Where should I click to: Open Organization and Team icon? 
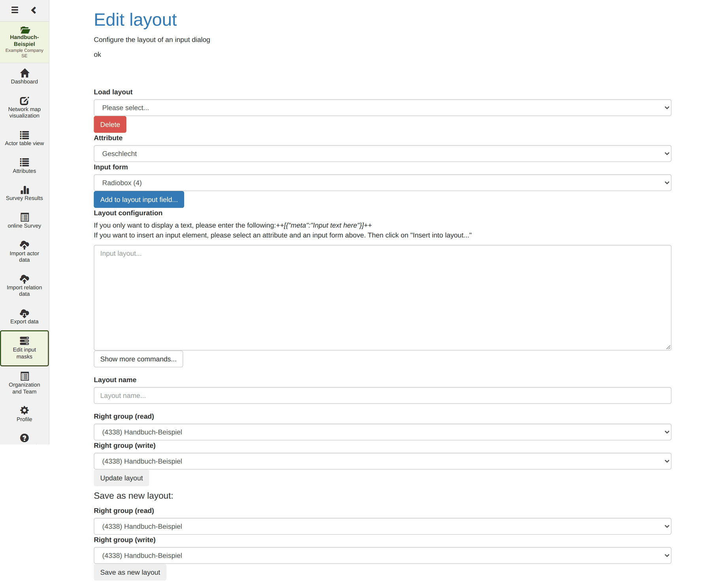point(24,376)
